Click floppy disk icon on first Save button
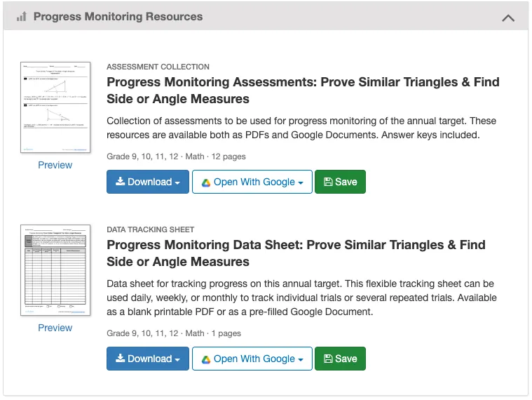 327,182
